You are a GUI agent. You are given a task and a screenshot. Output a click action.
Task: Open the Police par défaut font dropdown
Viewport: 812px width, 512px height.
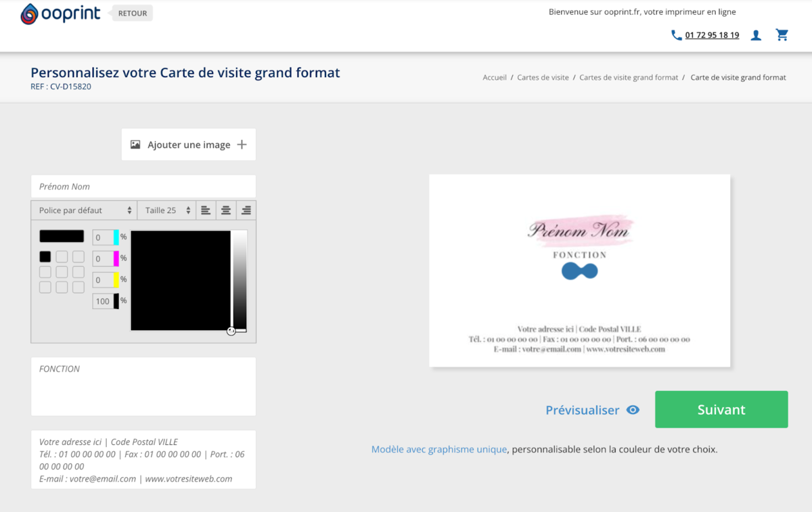(x=83, y=210)
